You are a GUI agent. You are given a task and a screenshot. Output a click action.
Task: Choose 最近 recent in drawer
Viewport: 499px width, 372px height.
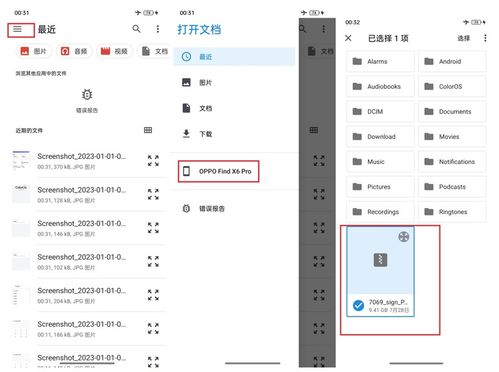coord(234,57)
